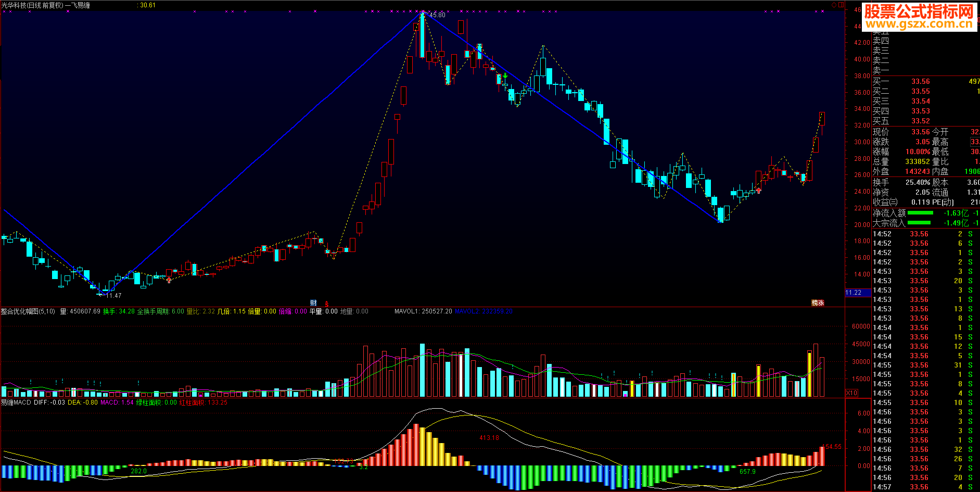Viewport: 980px width, 492px height.
Task: Click the 14:56 tick with volume 32
Action: point(925,449)
